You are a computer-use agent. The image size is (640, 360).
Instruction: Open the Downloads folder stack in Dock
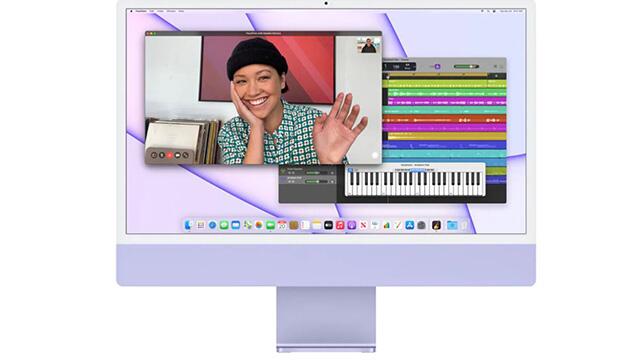coord(452,225)
